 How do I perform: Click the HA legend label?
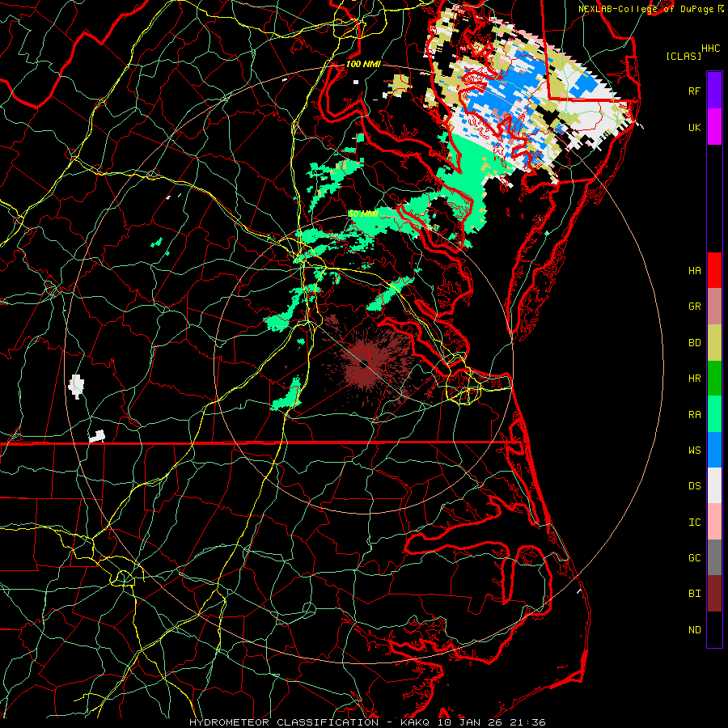(x=694, y=271)
